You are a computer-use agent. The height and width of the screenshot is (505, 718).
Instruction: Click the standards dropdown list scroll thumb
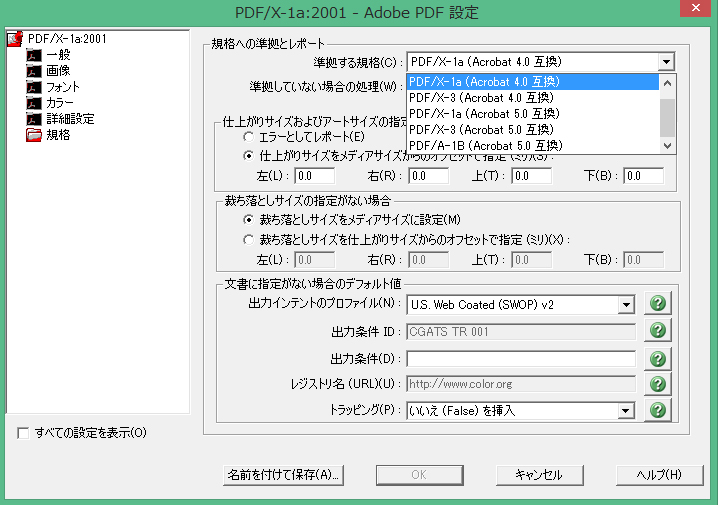tap(667, 118)
